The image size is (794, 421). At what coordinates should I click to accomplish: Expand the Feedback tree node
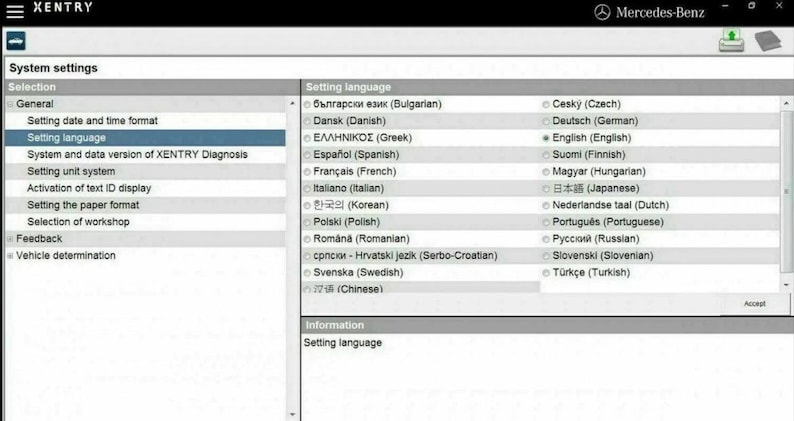(10, 239)
